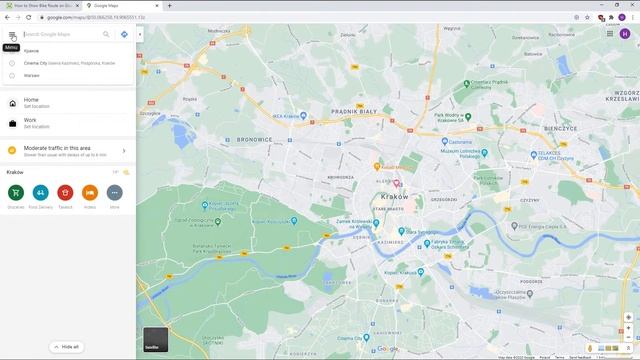Zoom out the map
The image size is (640, 360).
click(x=629, y=338)
